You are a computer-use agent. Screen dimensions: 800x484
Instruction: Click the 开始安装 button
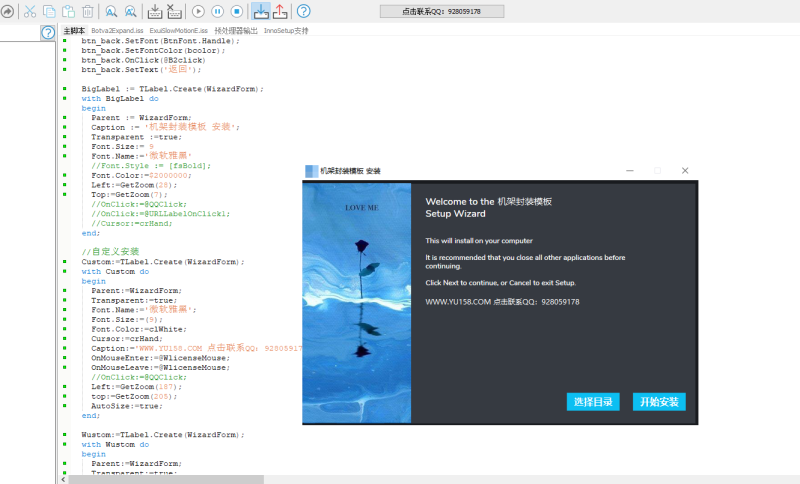(659, 402)
